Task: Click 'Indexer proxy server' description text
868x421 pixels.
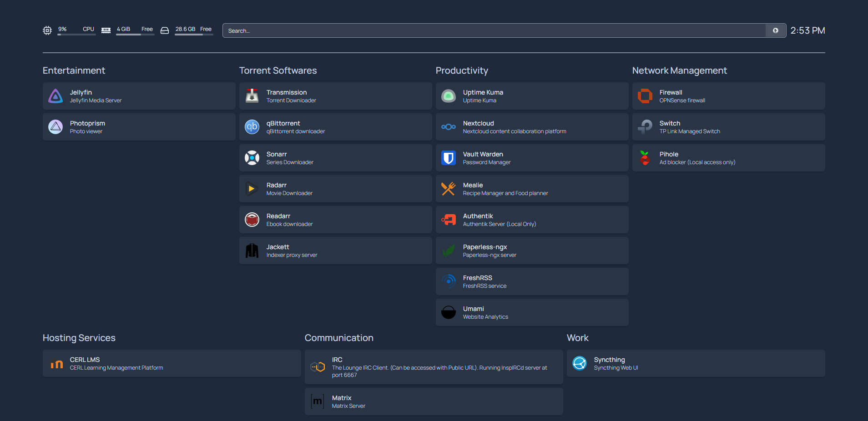Action: click(292, 255)
